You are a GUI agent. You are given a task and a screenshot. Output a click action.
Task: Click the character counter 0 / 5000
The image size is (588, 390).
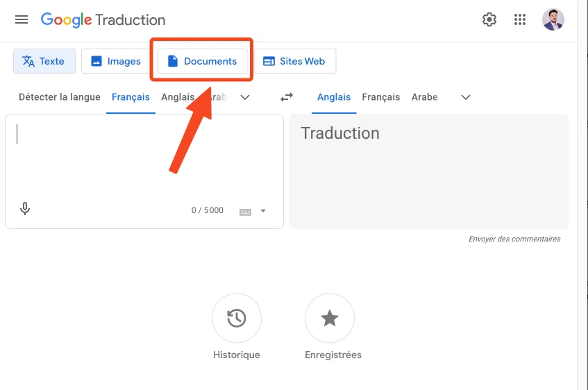point(208,210)
